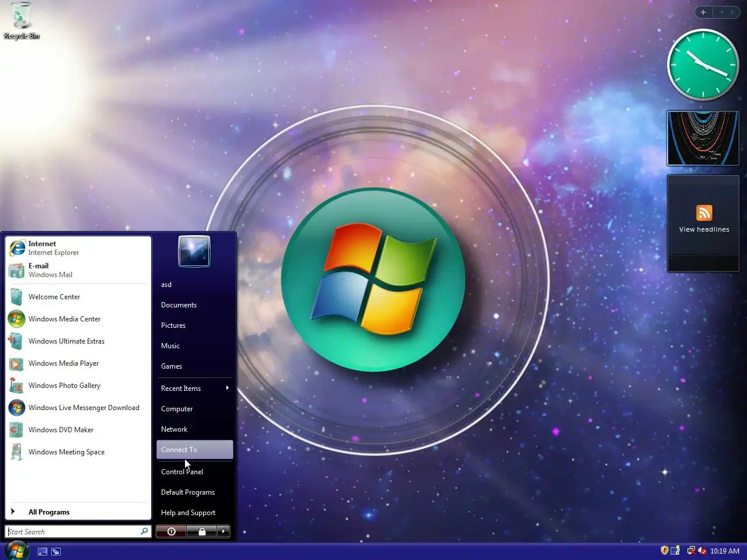
Task: Expand the shutdown options arrow
Action: tap(224, 531)
